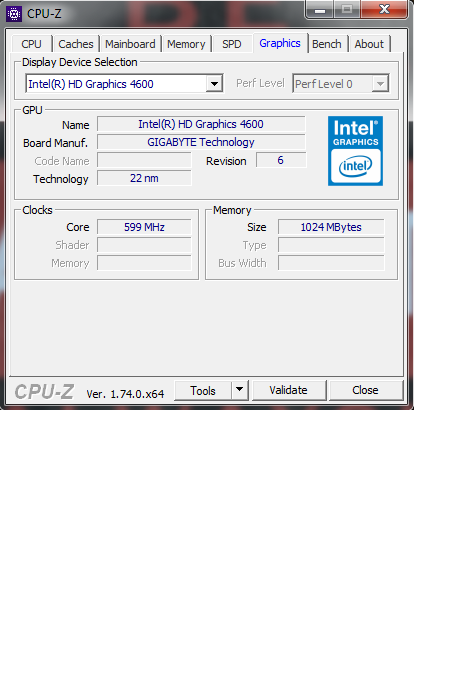Click the Close button at bottom
The image size is (474, 674).
(x=365, y=390)
